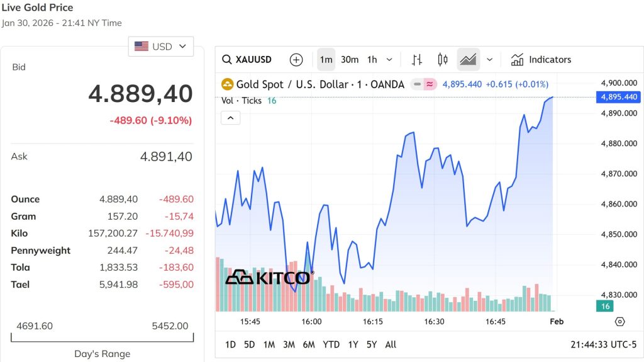Open the USD currency dropdown

[x=161, y=47]
